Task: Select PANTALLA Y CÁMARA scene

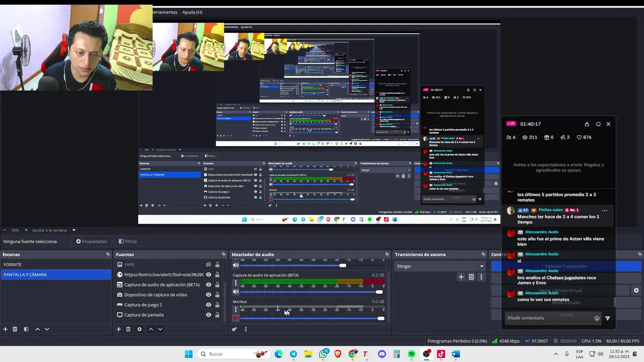Action: pos(56,275)
